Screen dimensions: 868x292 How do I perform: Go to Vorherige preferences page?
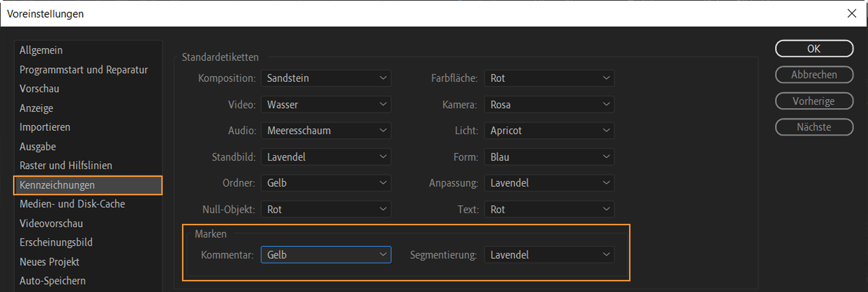point(814,101)
